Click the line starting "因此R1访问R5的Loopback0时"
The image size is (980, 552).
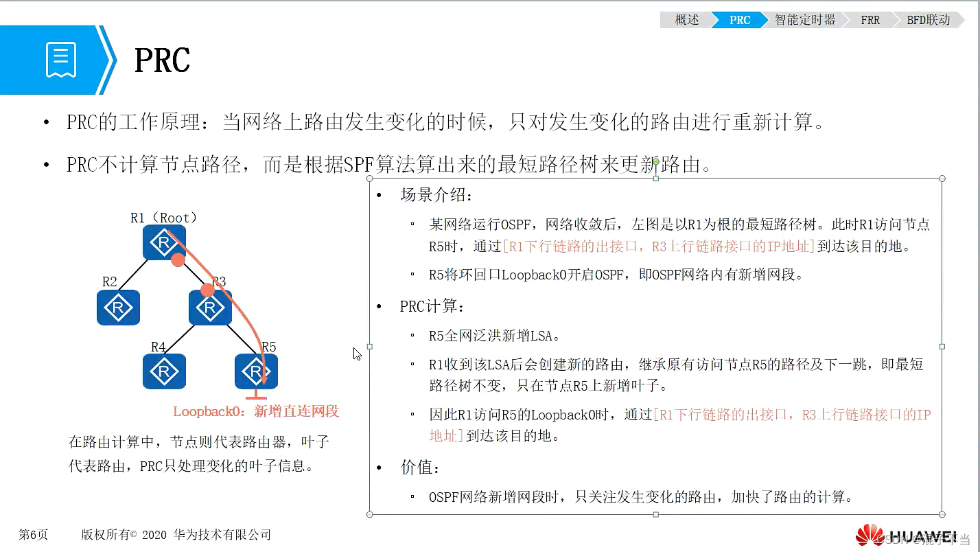[x=679, y=425]
